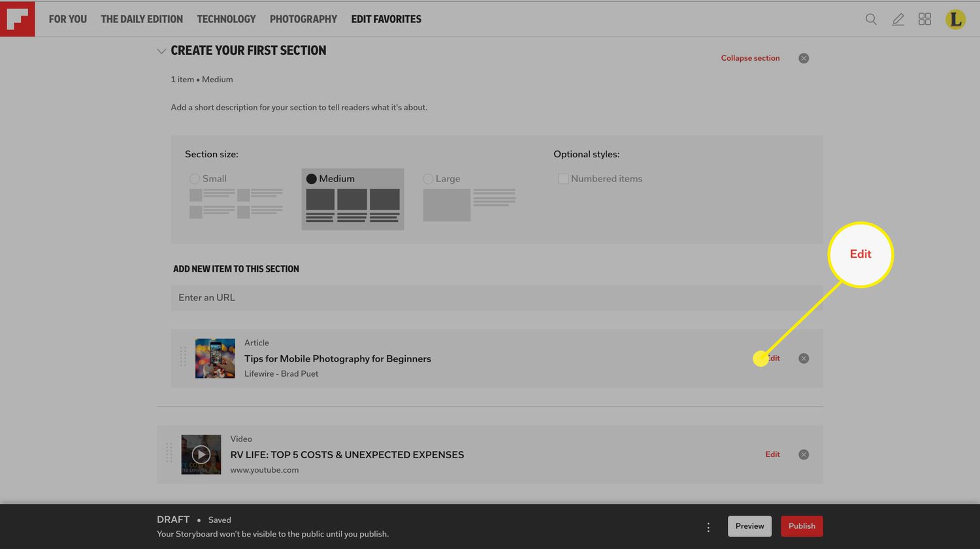Open search with the magnifier icon
980x549 pixels.
pos(871,20)
